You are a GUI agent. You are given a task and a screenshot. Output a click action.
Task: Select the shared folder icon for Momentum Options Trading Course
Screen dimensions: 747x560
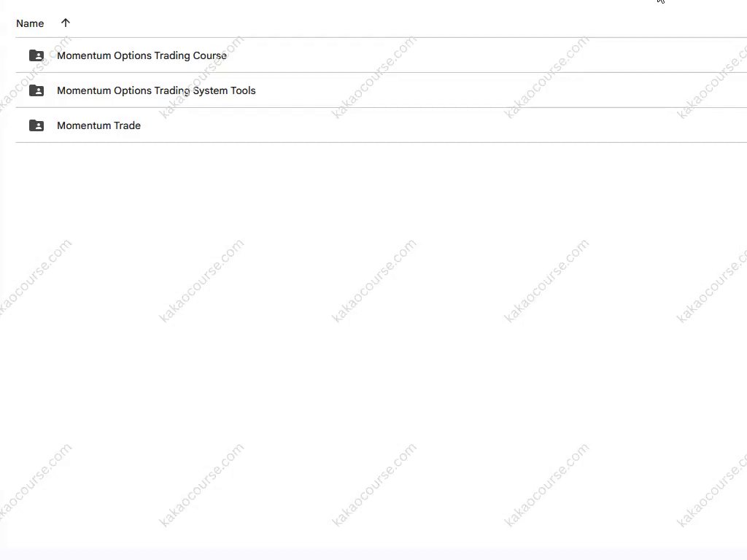(36, 55)
